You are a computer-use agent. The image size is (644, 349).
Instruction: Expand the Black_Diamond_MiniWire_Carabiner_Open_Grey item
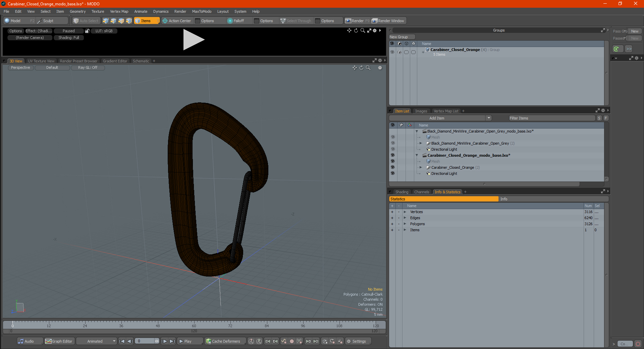point(421,143)
